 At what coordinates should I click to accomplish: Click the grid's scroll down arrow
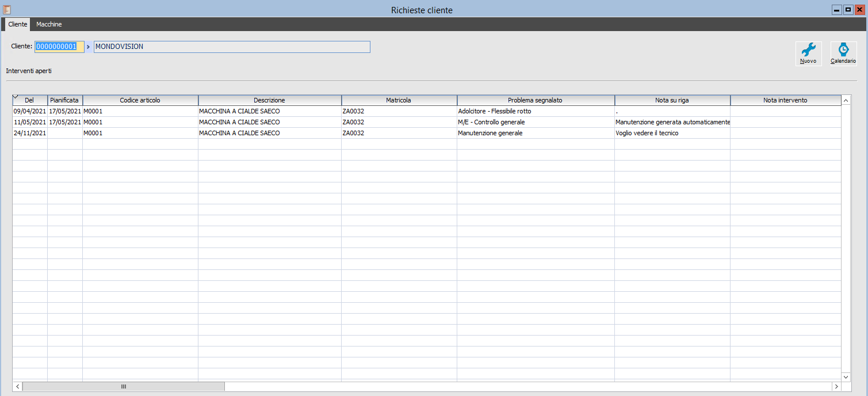[x=846, y=376]
